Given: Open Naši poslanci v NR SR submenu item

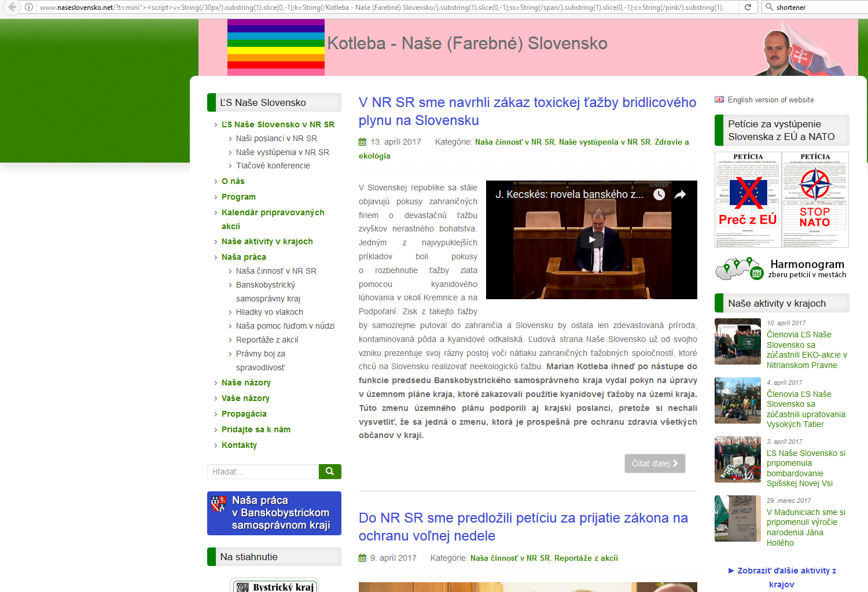Looking at the screenshot, I should coord(277,138).
